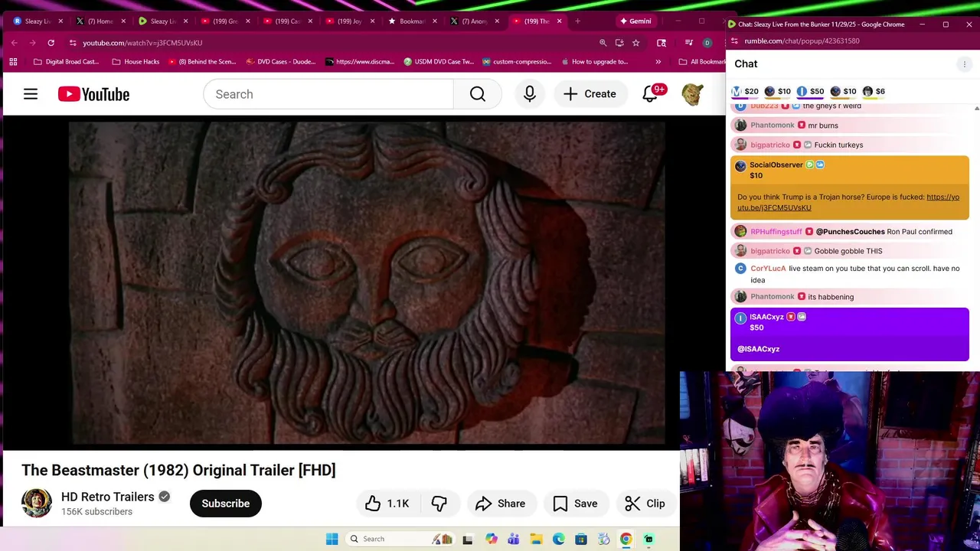Select the $50 rant chip in chat header
The width and height of the screenshot is (980, 551).
[810, 91]
